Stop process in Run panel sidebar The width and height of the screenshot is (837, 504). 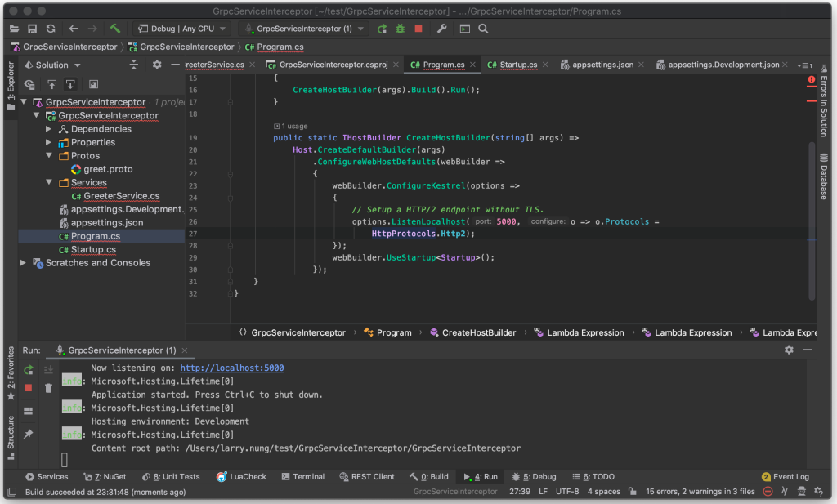coord(29,388)
